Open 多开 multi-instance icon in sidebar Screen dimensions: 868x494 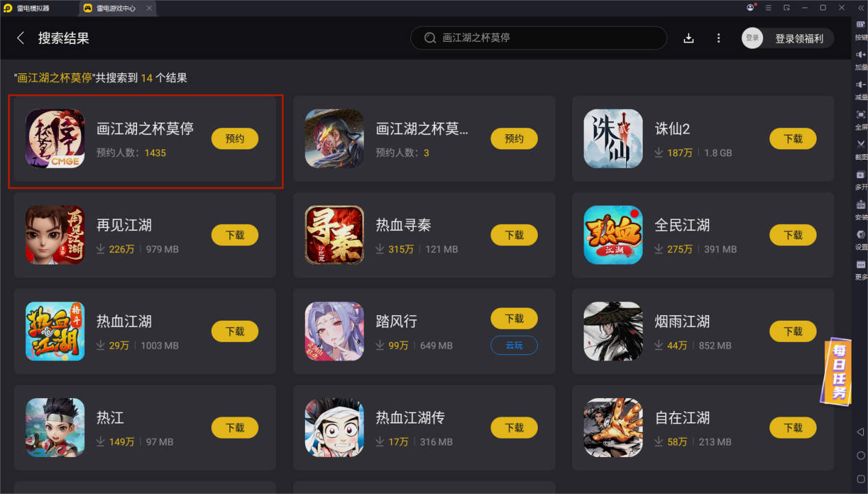(x=860, y=179)
